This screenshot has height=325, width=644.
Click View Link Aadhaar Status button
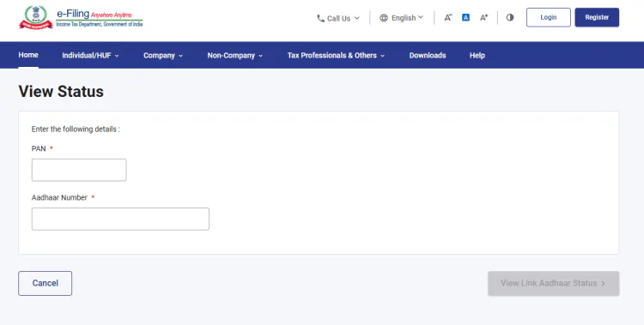point(553,283)
